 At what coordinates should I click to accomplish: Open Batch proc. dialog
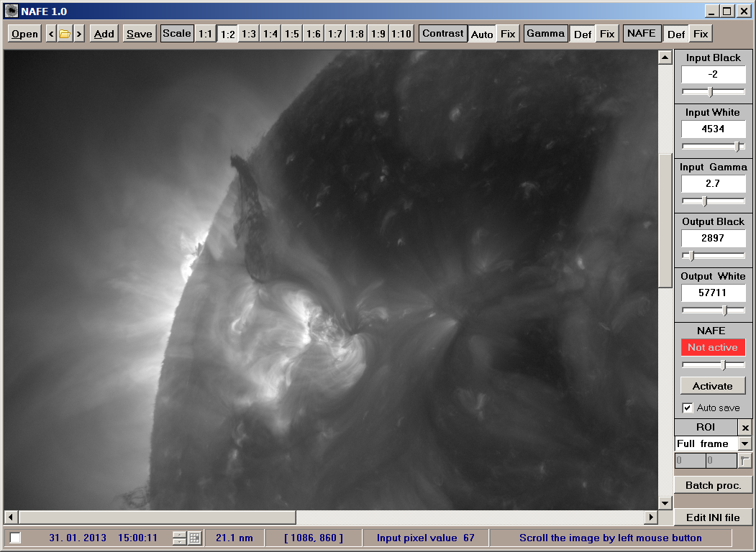(x=713, y=485)
